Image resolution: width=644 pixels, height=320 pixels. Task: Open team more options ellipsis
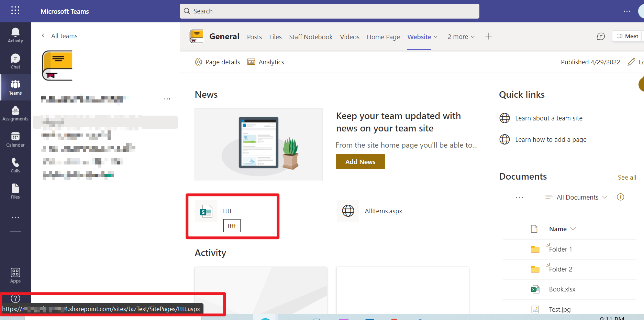click(167, 99)
